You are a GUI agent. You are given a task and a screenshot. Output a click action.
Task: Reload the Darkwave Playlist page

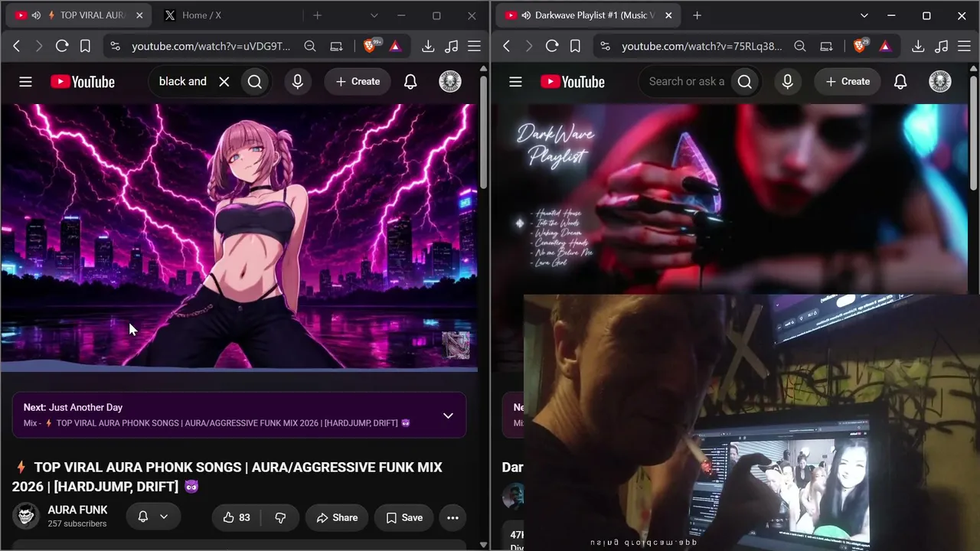click(552, 46)
